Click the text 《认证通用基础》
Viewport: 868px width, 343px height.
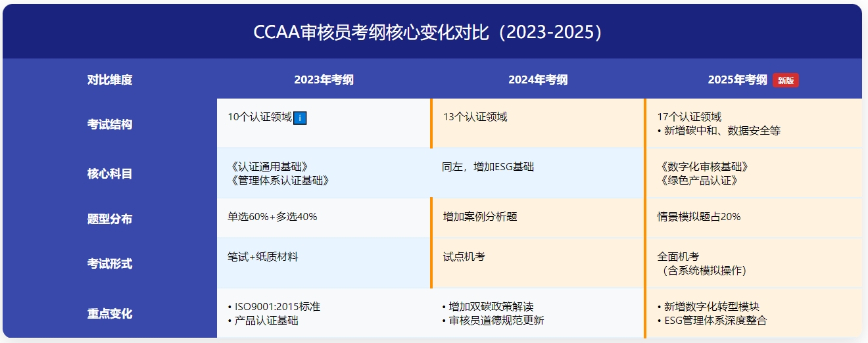(270, 167)
